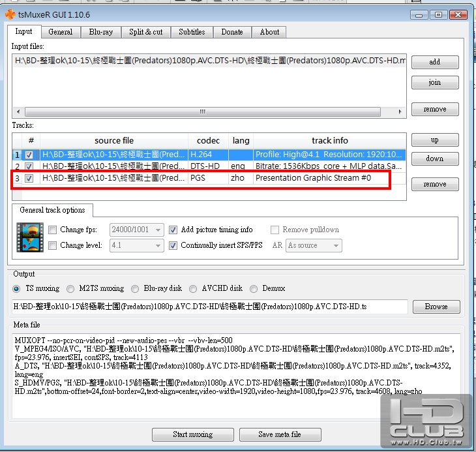Remove the selected track
This screenshot has width=476, height=452.
pos(435,184)
